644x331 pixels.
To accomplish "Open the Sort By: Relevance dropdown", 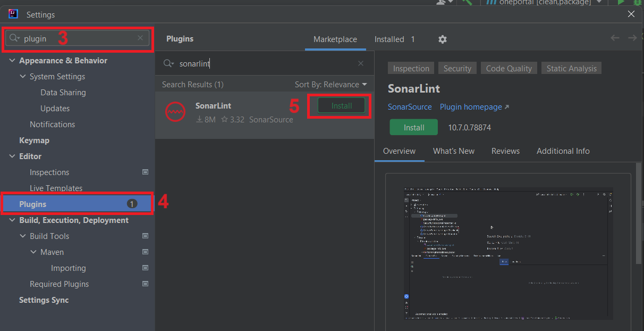I will click(331, 85).
